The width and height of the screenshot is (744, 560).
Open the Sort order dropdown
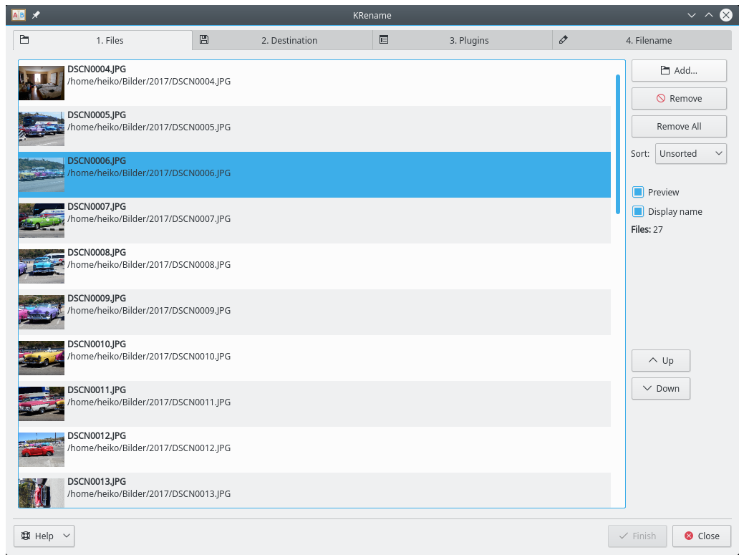click(x=690, y=154)
